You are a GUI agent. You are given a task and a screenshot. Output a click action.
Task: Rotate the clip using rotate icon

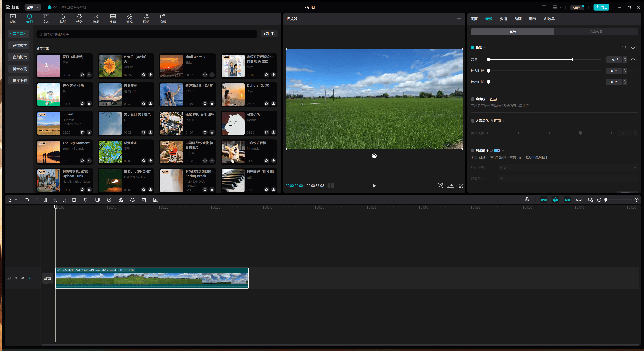pos(133,200)
